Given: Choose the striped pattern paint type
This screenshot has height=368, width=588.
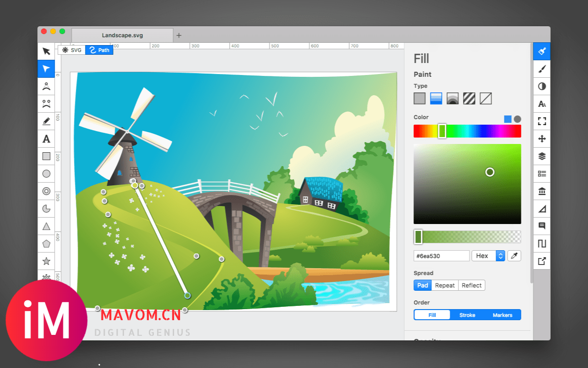Looking at the screenshot, I should pyautogui.click(x=469, y=98).
